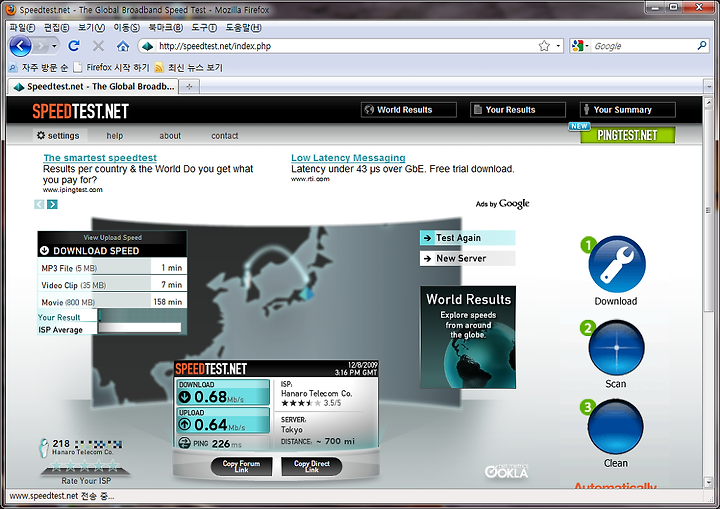Click the Ads by Google label
The width and height of the screenshot is (720, 509).
tap(502, 204)
